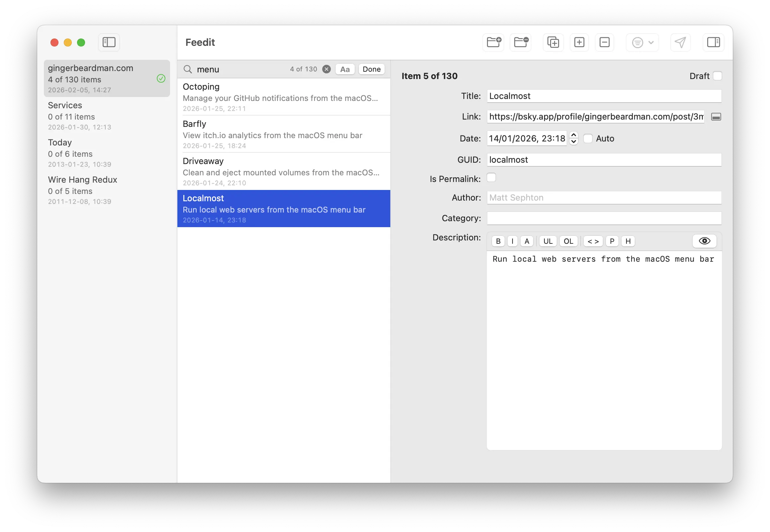Image resolution: width=770 pixels, height=532 pixels.
Task: Clear the menu search query
Action: pos(326,69)
